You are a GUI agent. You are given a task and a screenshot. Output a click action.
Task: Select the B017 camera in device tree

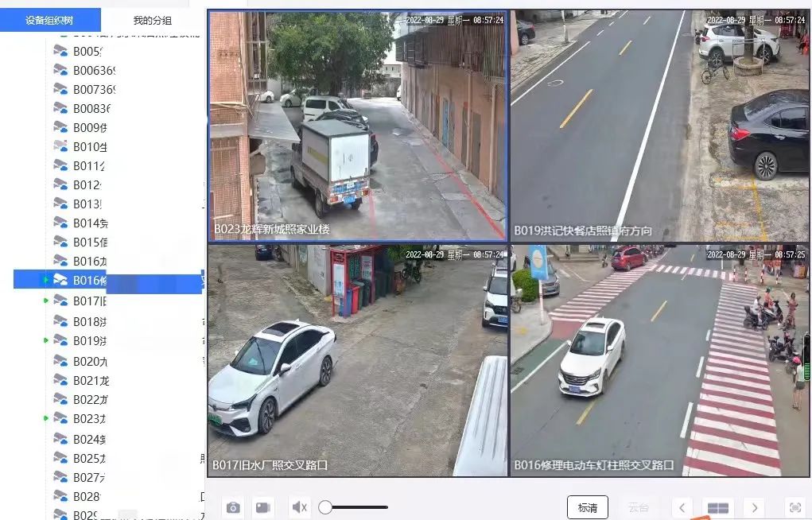click(89, 301)
